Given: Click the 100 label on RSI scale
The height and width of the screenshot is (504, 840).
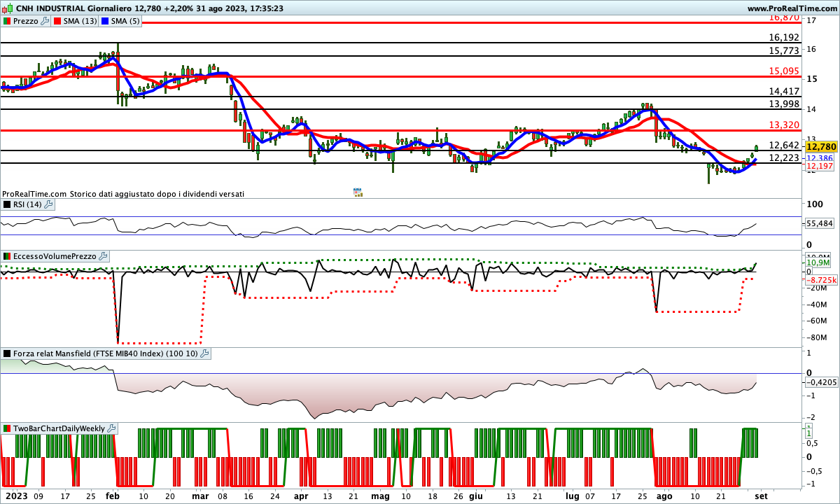Looking at the screenshot, I should [x=814, y=204].
